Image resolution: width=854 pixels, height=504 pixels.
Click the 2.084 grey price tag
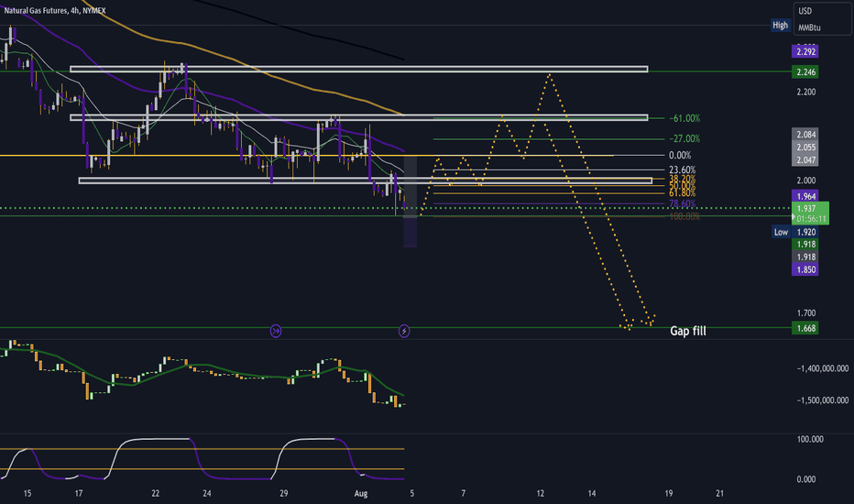pyautogui.click(x=805, y=134)
